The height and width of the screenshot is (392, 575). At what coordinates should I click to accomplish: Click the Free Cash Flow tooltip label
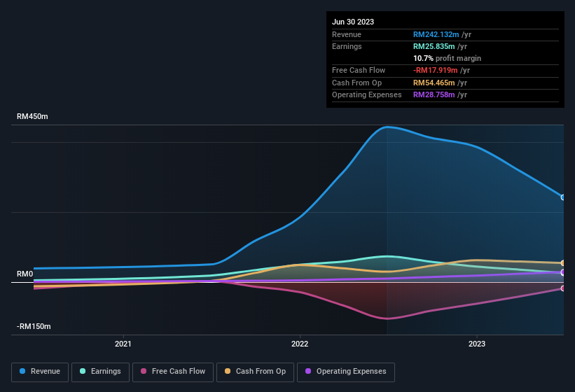tap(359, 70)
